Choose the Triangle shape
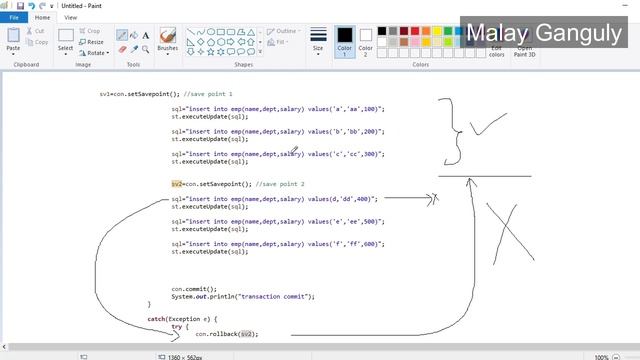The height and width of the screenshot is (360, 640). (251, 32)
